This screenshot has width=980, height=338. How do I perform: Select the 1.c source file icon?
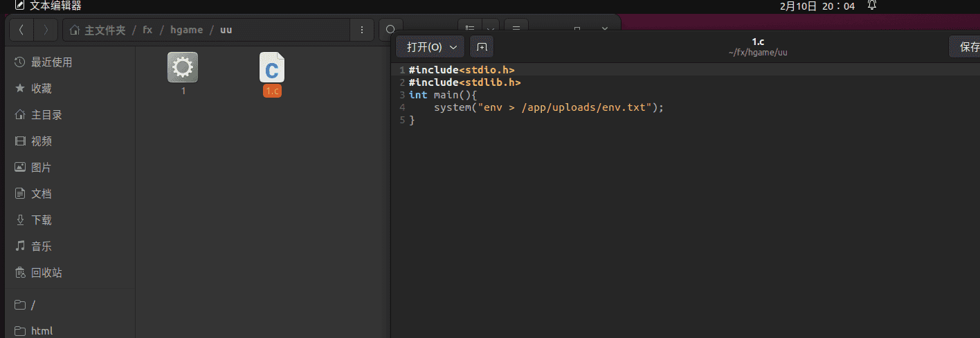[x=272, y=69]
